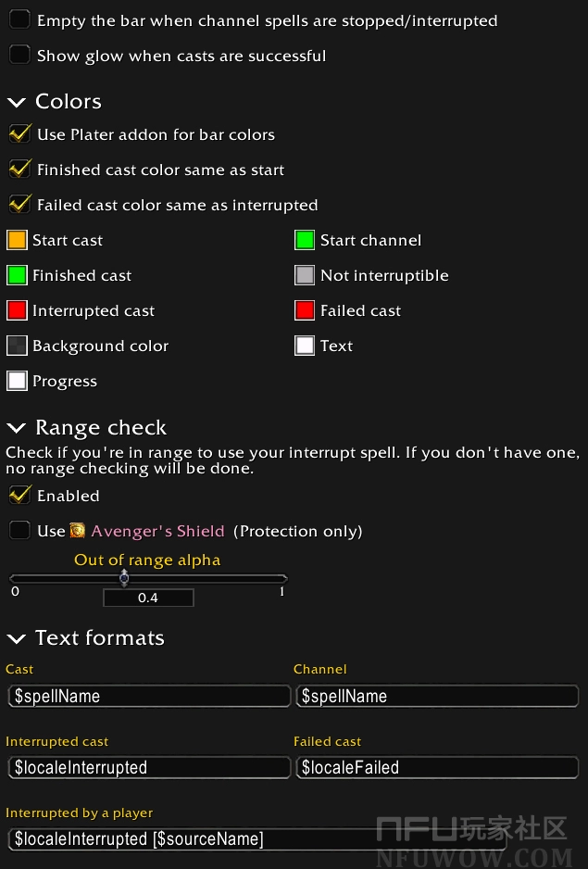The height and width of the screenshot is (869, 588).
Task: Disable Use Plater addon for bar colors
Action: tap(19, 134)
